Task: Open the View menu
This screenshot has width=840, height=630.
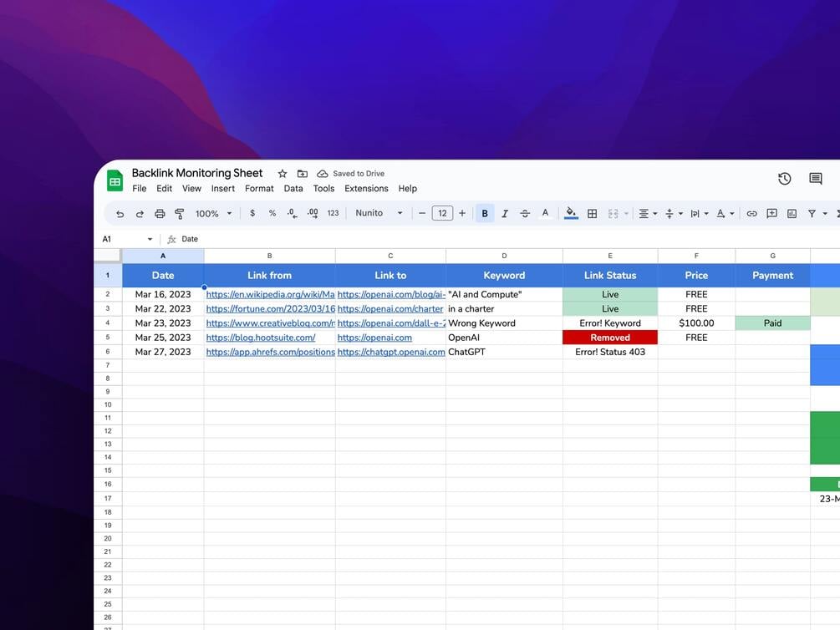Action: [191, 189]
